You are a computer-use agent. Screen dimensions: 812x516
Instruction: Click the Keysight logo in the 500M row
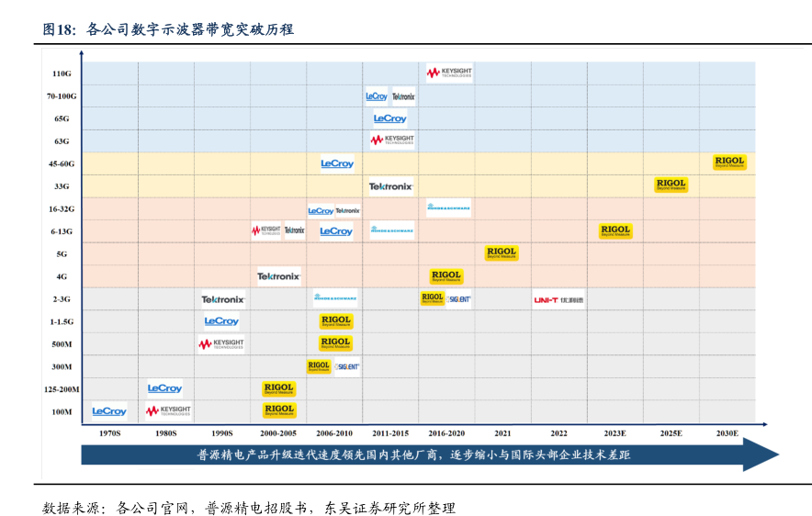coord(221,344)
